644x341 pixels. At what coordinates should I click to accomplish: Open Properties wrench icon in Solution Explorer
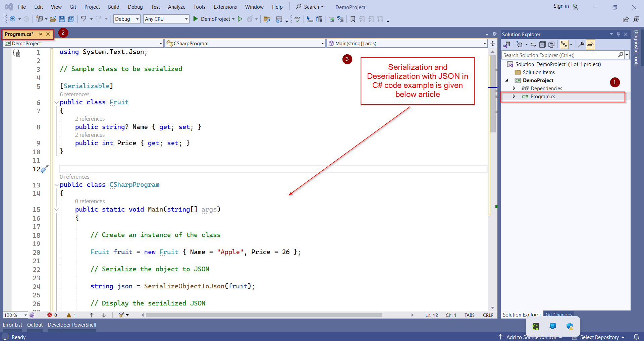(x=581, y=45)
